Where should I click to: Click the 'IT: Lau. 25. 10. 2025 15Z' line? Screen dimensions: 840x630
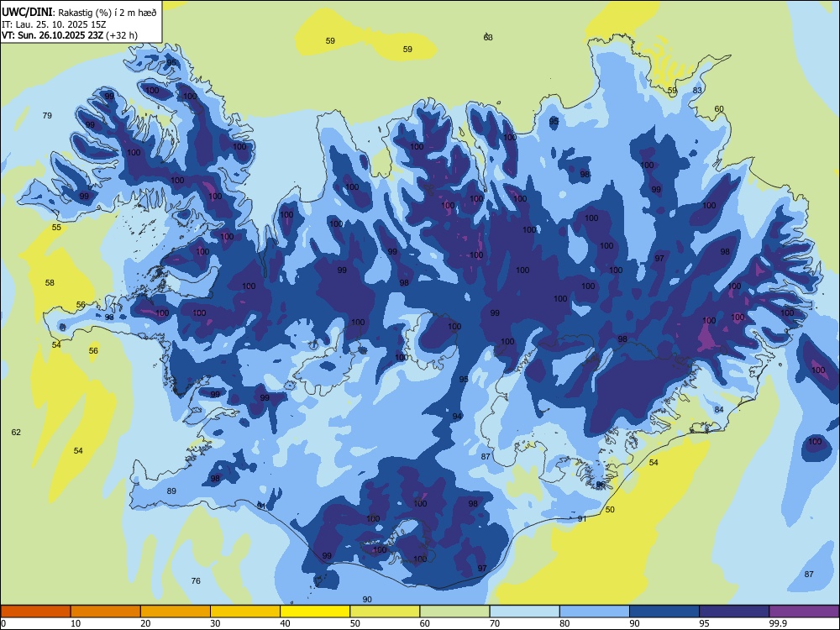pyautogui.click(x=54, y=24)
